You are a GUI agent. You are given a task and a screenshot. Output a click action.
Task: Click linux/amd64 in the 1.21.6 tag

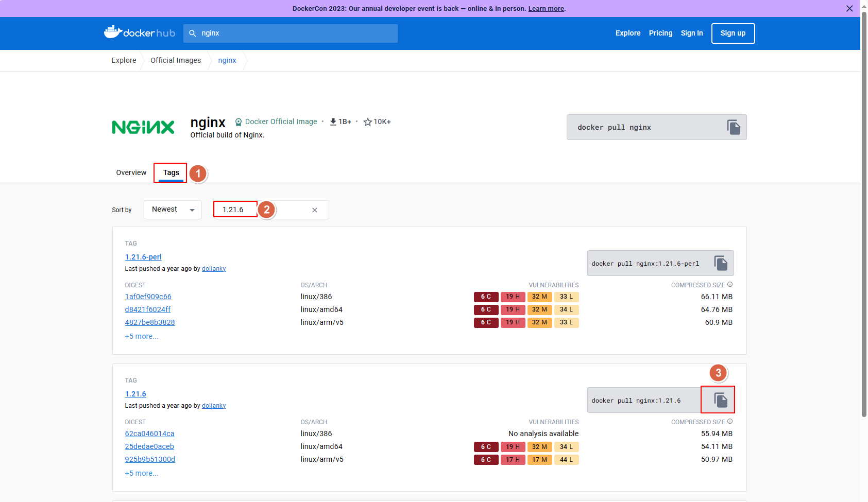(x=321, y=446)
